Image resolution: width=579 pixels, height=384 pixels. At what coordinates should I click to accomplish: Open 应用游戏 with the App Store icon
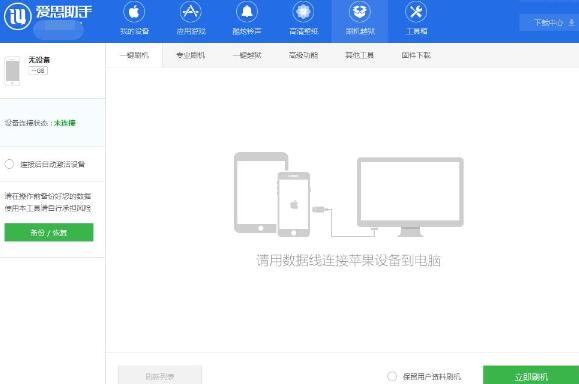[x=191, y=18]
